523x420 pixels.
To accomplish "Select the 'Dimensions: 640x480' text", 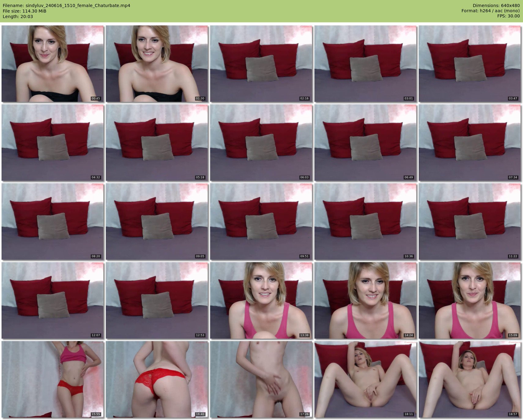I will click(x=496, y=6).
